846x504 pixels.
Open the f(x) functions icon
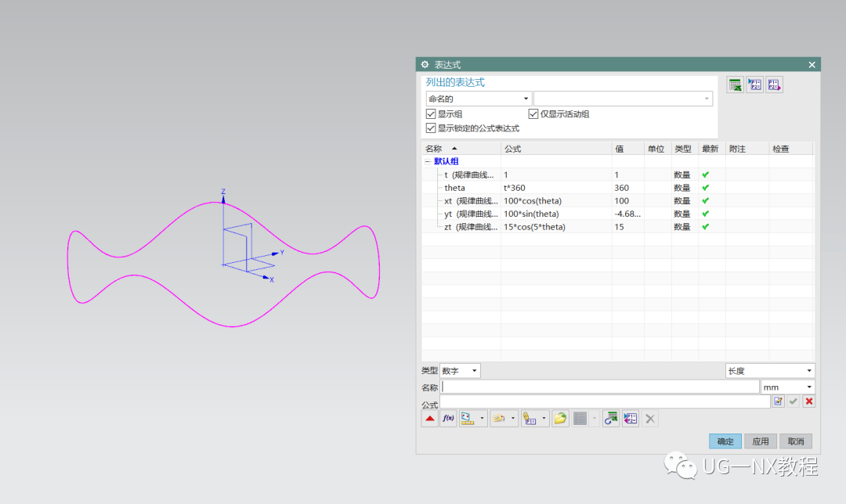click(448, 418)
